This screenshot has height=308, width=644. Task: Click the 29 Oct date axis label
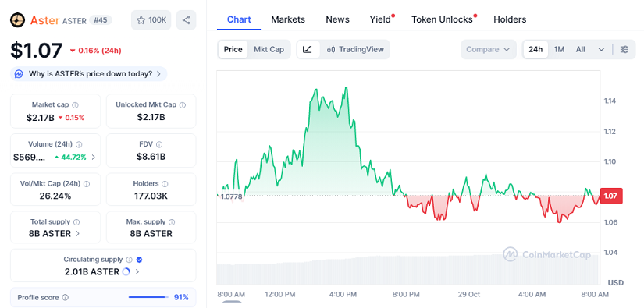469,295
